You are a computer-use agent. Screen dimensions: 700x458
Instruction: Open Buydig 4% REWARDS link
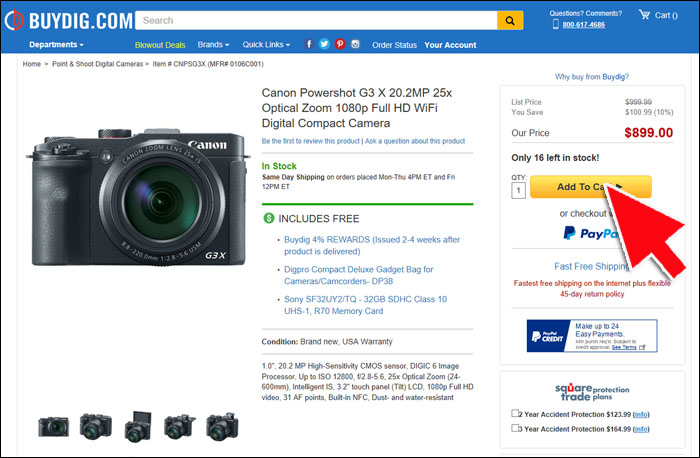[372, 246]
